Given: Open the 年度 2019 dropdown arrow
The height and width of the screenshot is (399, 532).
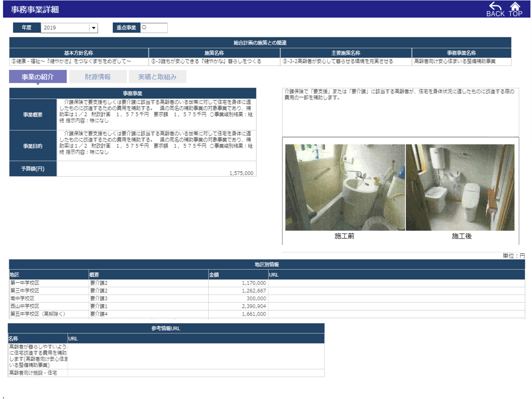Looking at the screenshot, I should point(94,28).
